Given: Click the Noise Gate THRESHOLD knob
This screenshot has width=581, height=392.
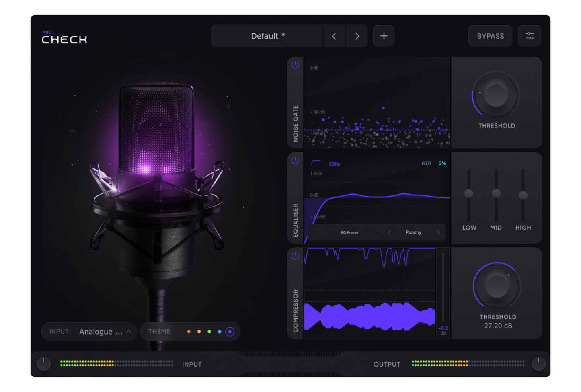Looking at the screenshot, I should point(496,95).
